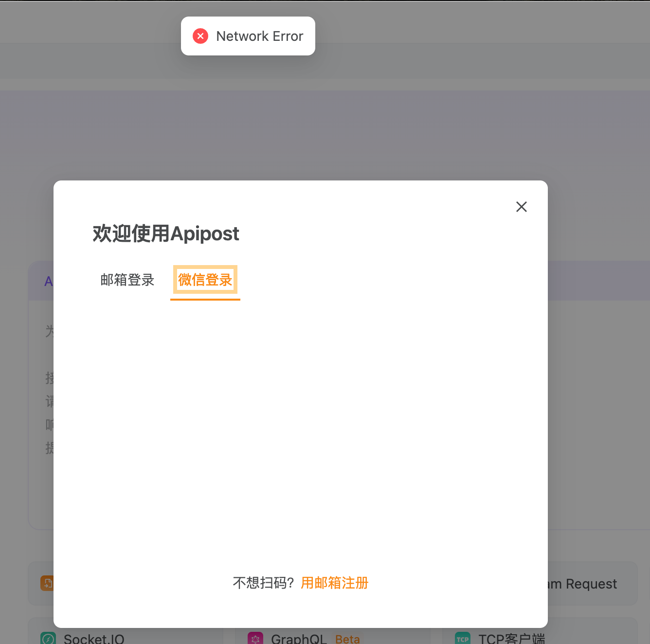This screenshot has width=650, height=644.
Task: Dismiss the Network Error notification
Action: point(248,36)
